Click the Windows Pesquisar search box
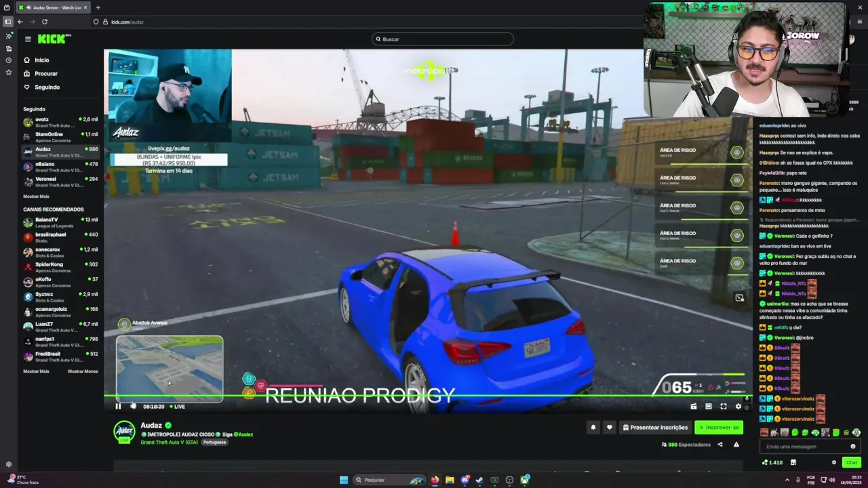Viewport: 868px width, 488px height. click(391, 480)
